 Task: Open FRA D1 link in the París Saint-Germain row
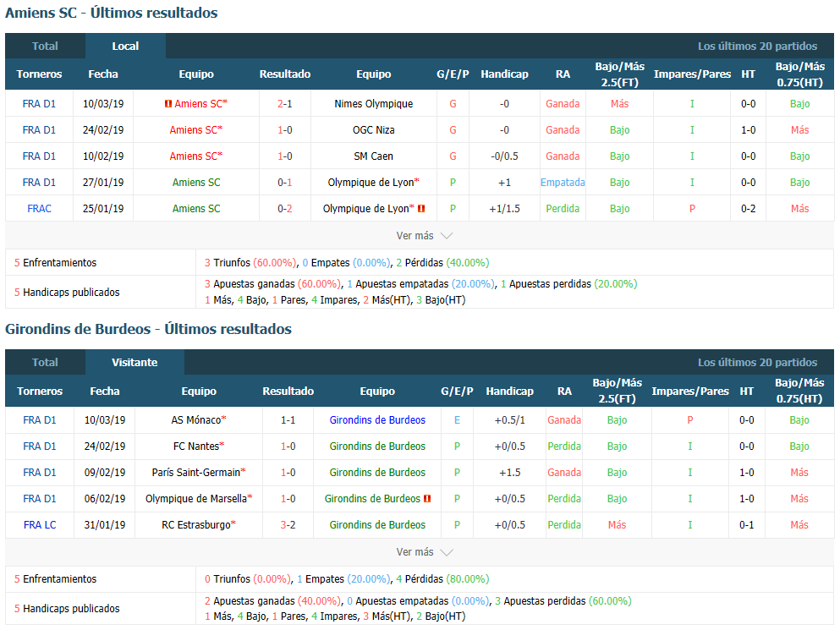[40, 473]
